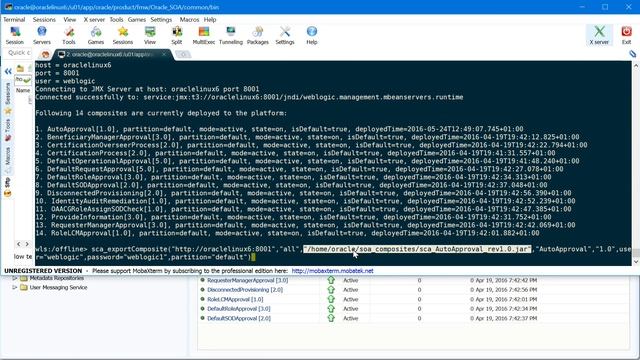
Task: Click the View toolbar icon
Action: 150,35
